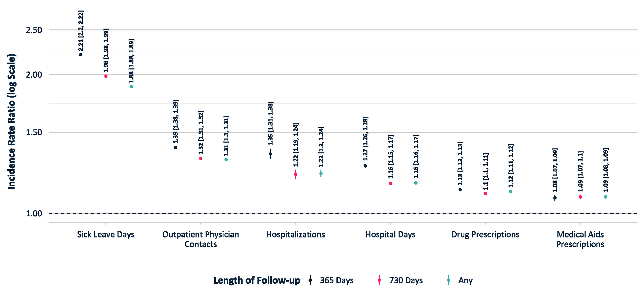Click the 1.27 Hospital Days point
Image resolution: width=644 pixels, height=297 pixels.
point(365,166)
